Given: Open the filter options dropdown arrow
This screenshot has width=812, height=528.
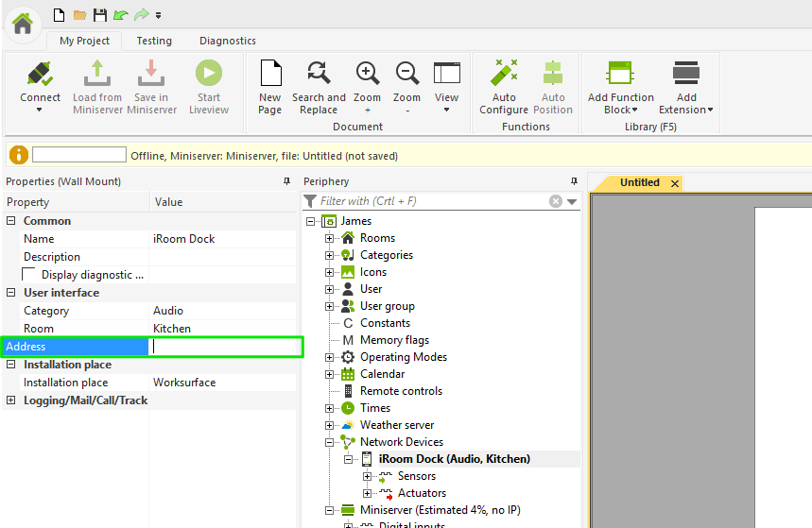Looking at the screenshot, I should (x=572, y=201).
